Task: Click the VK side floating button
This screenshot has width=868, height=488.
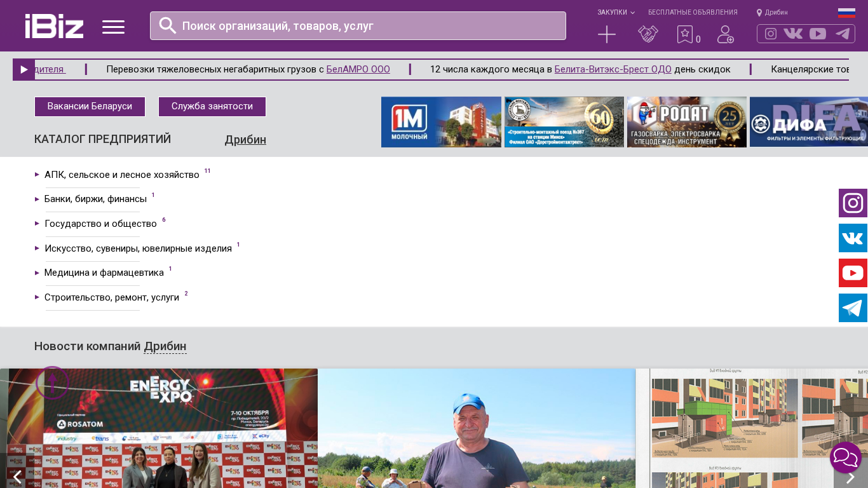Action: click(853, 238)
